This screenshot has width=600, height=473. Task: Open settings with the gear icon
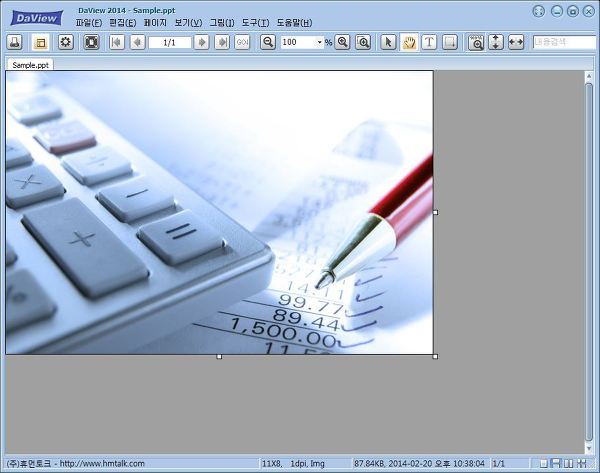66,42
